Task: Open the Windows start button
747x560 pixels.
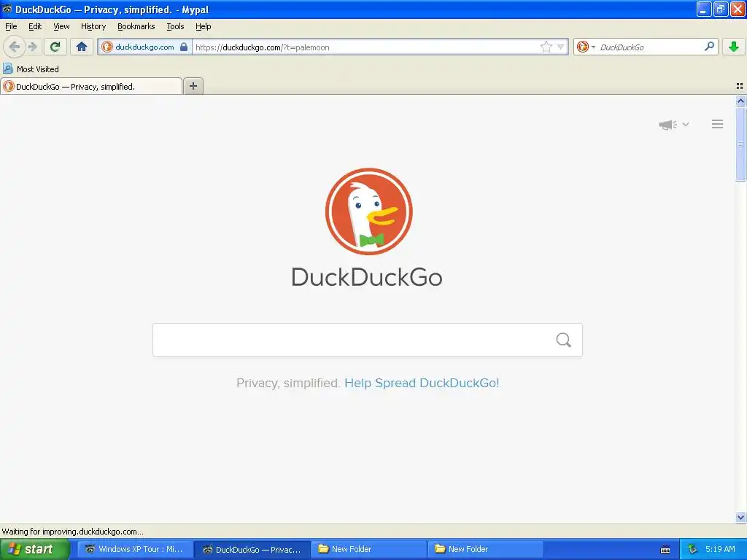Action: (x=34, y=549)
